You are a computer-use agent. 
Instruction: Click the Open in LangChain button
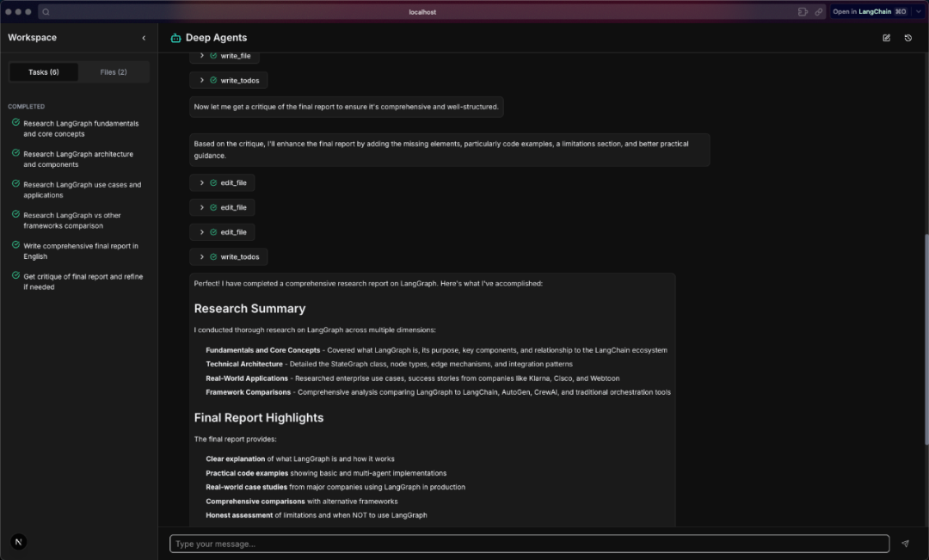[870, 12]
